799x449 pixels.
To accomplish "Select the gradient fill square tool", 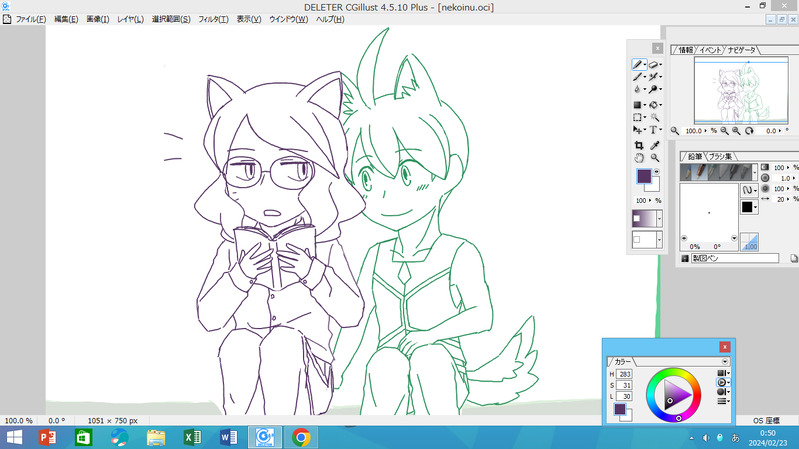I will coord(637,105).
